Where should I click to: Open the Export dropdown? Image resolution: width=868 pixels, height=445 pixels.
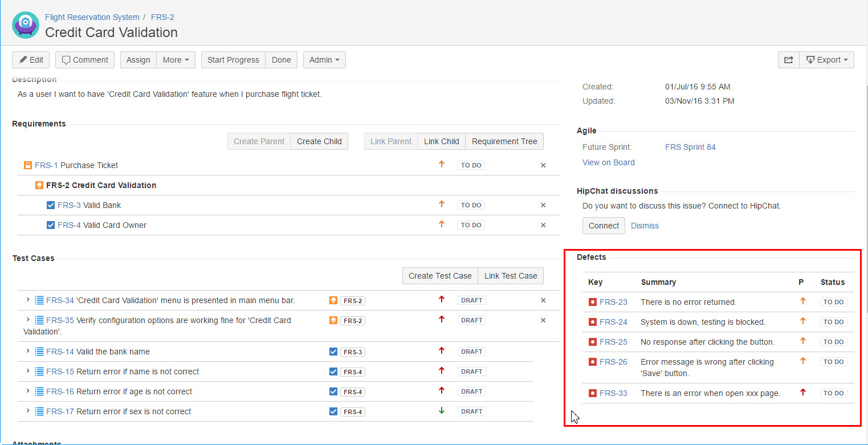(827, 60)
